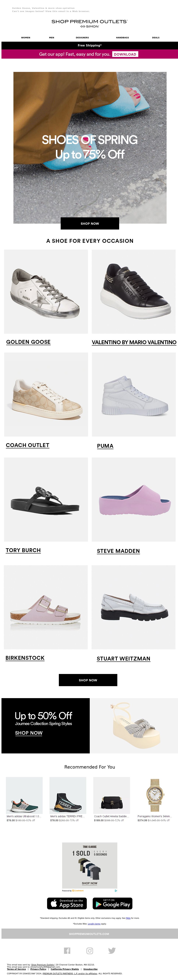This screenshot has height=980, width=178.
Task: Open the WOMEN navigation menu item
Action: [25, 38]
